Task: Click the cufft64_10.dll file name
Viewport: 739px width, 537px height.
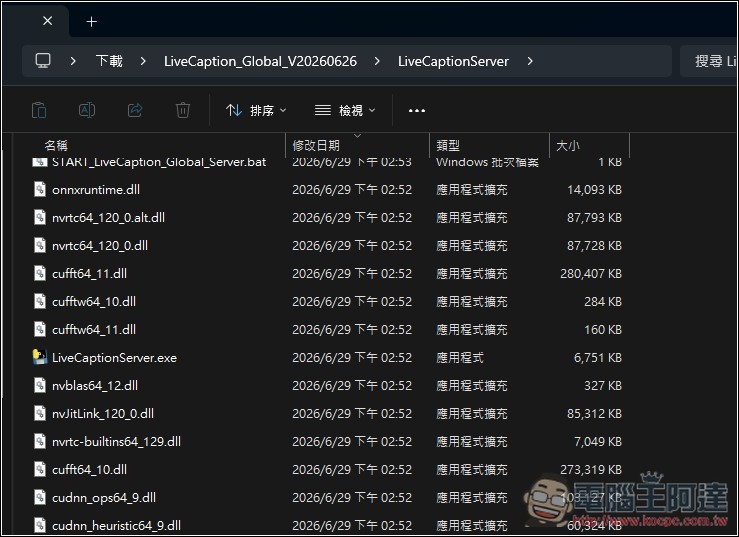Action: [90, 469]
